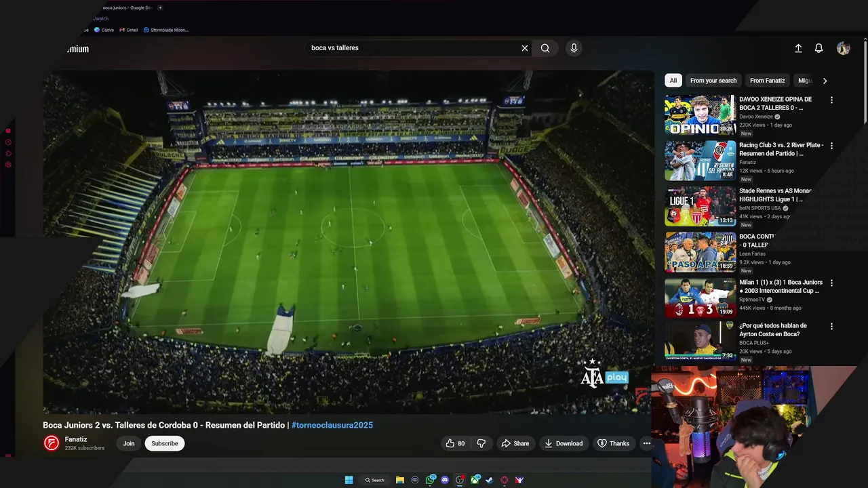Open the YouTube create upload icon

click(798, 48)
